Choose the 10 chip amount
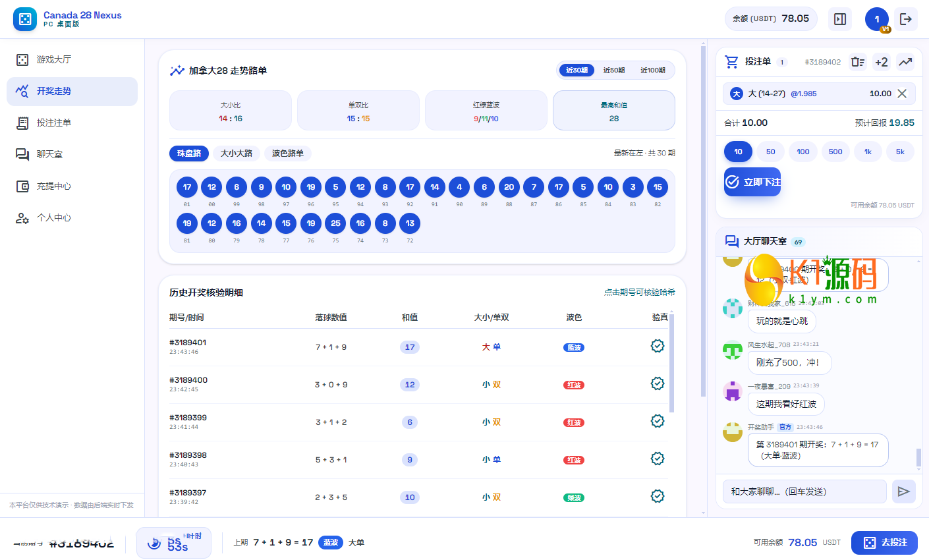Image resolution: width=929 pixels, height=560 pixels. (738, 152)
